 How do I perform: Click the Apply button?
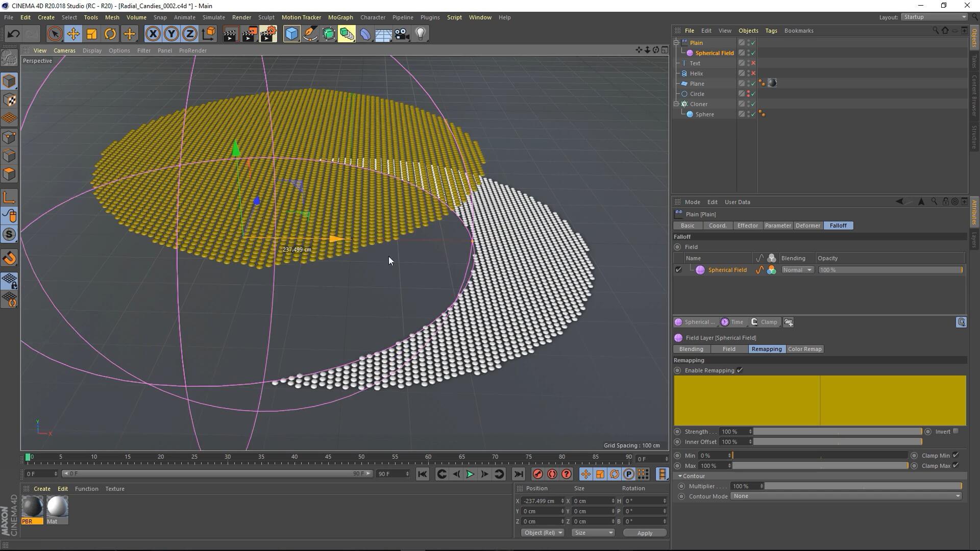point(644,533)
